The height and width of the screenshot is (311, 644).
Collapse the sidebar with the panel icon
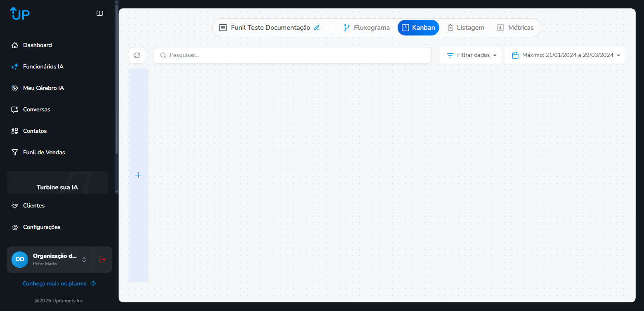click(100, 13)
